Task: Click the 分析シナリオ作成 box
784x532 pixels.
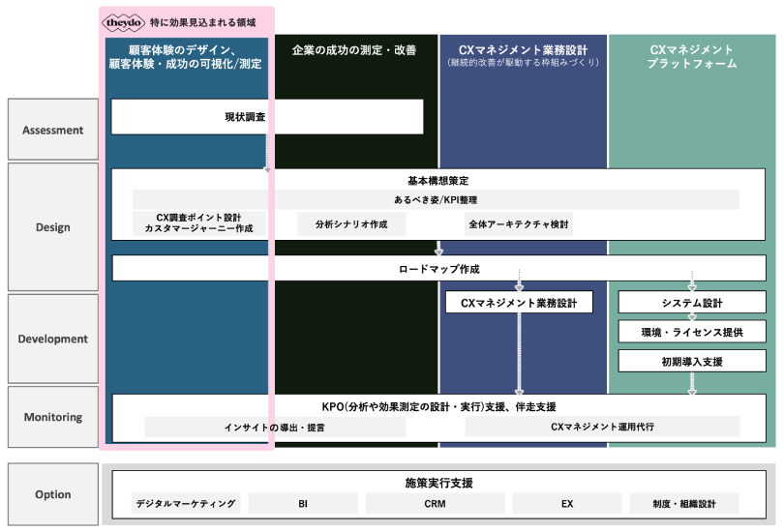Action: click(x=351, y=223)
